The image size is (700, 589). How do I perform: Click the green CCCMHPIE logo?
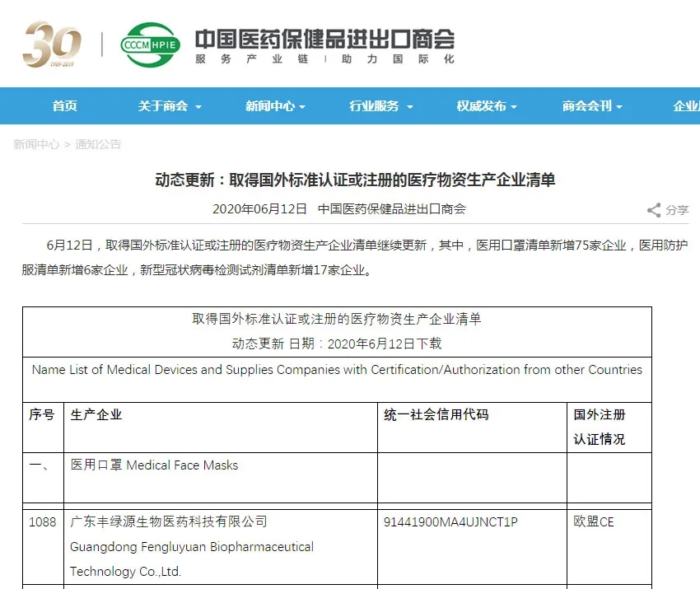[x=151, y=44]
